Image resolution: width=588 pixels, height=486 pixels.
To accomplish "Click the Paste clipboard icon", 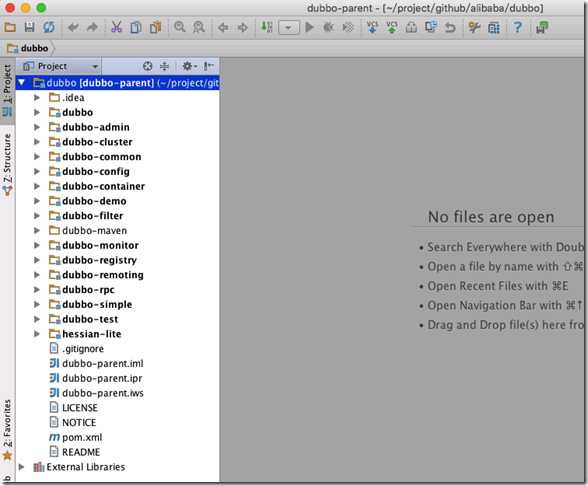I will [155, 27].
